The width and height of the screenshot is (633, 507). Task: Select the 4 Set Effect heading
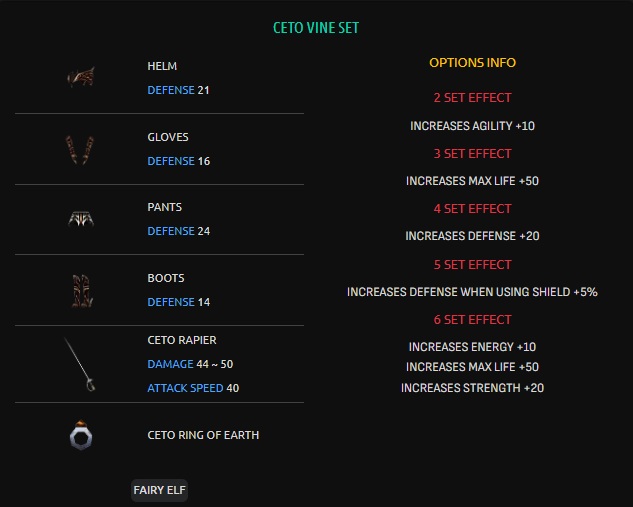coord(472,209)
